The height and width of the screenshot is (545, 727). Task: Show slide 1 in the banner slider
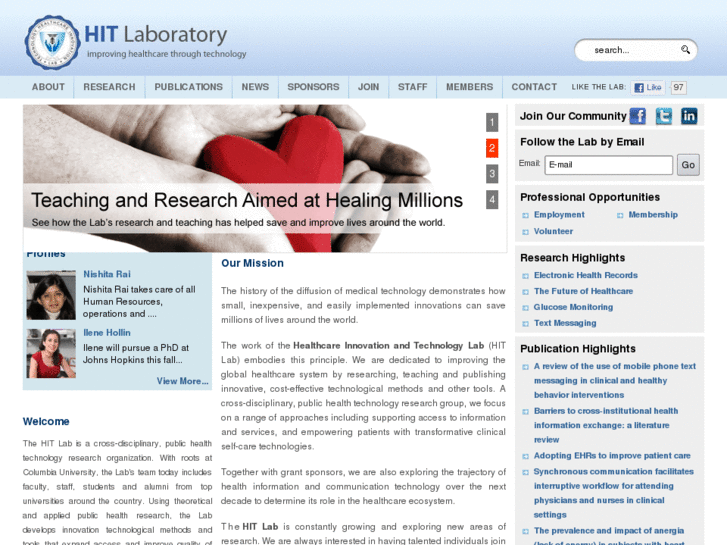click(492, 122)
